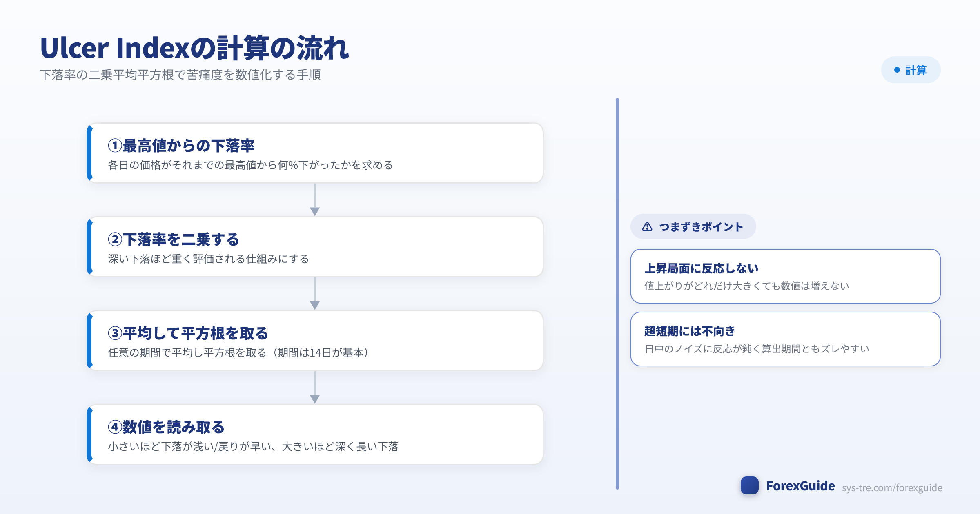The image size is (980, 514).
Task: Click subtitle 下落率の二乗平均平方根で苦痛度を数値化する手順
Action: click(180, 75)
